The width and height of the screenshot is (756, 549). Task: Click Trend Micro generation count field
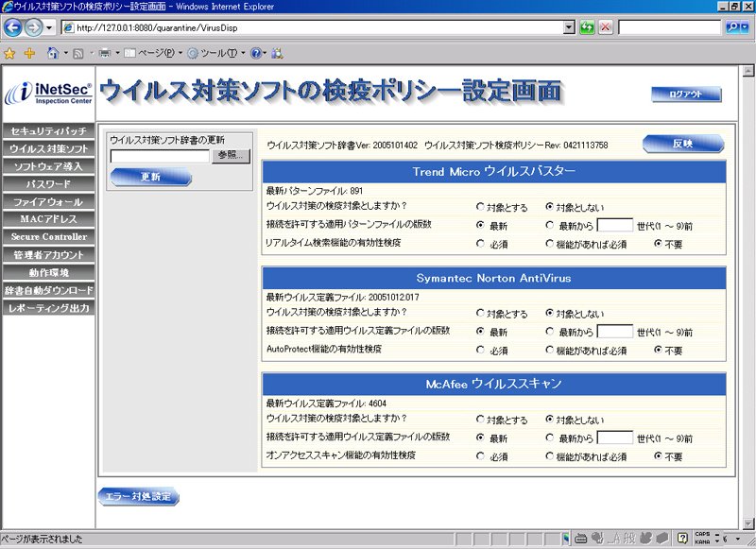click(x=615, y=225)
